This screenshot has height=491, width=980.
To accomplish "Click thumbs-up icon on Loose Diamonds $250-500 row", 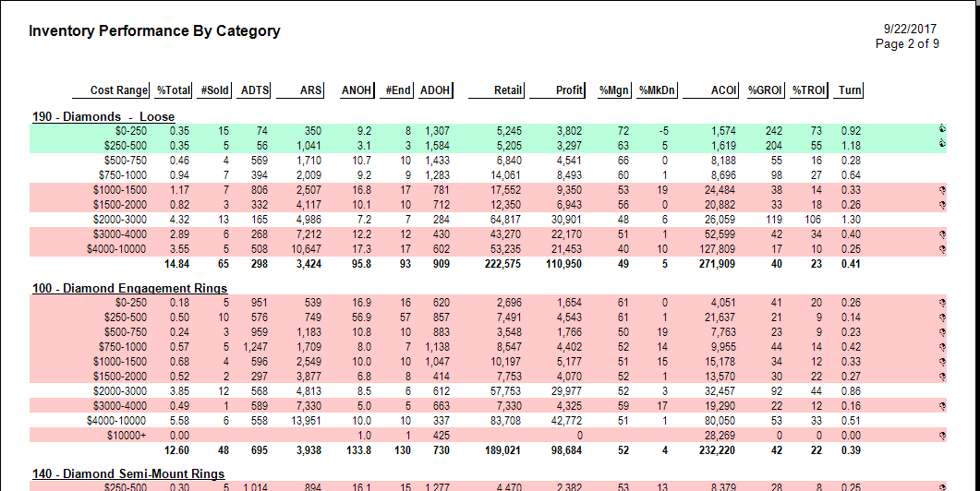I will [942, 145].
